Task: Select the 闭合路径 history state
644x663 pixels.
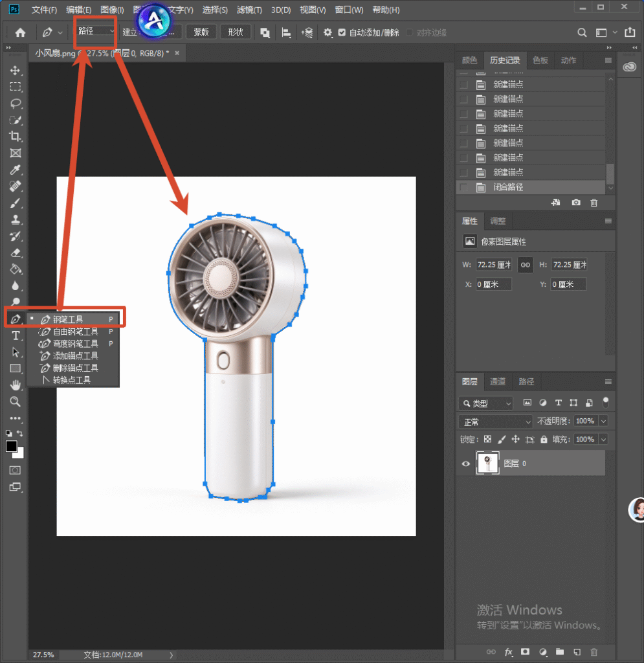Action: (531, 187)
